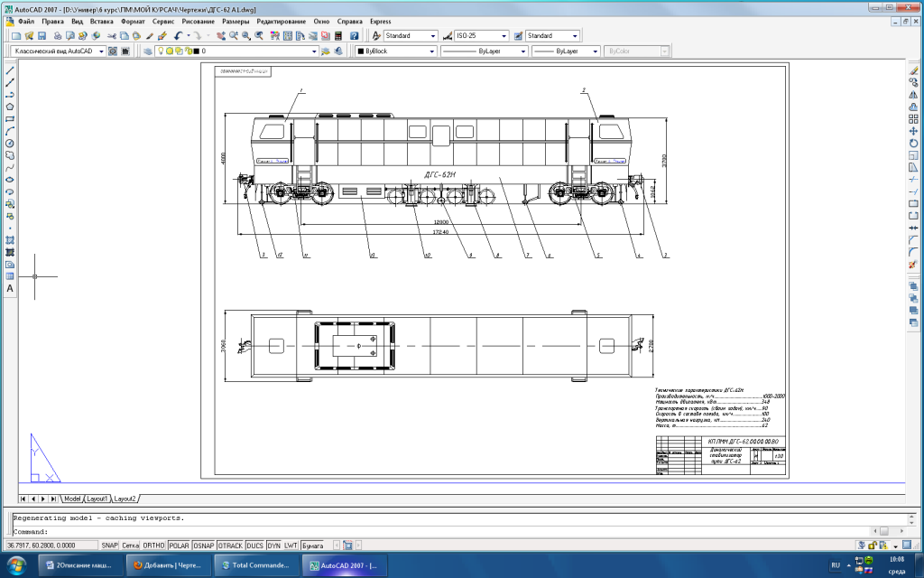924x578 pixels.
Task: Click the coordinates readout 36.7917, 60.2800
Action: coord(51,545)
